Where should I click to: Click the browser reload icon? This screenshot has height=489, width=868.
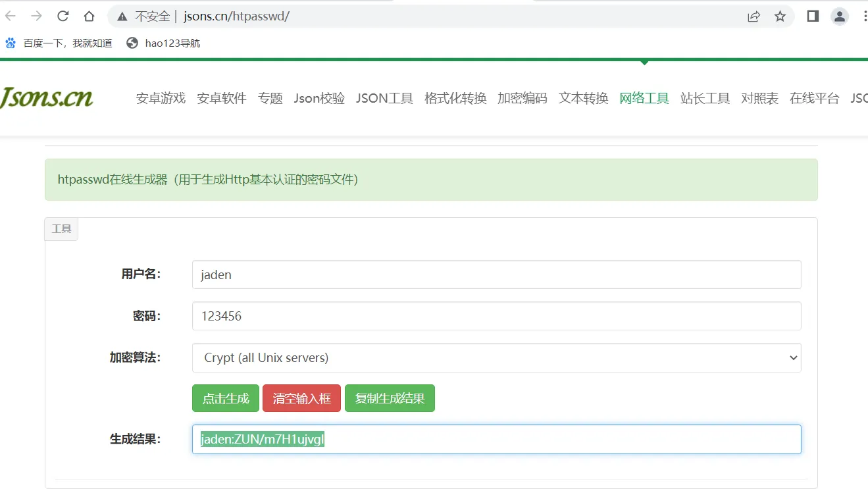click(x=63, y=16)
